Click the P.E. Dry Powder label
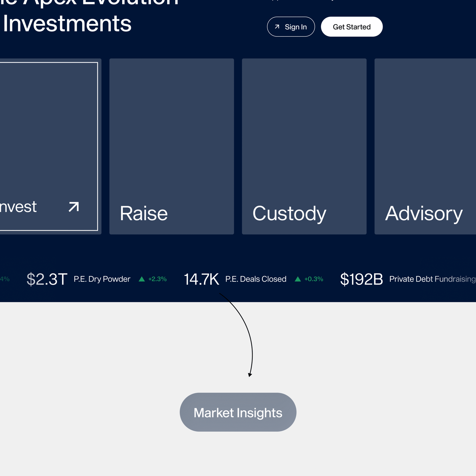Image resolution: width=476 pixels, height=476 pixels. click(x=102, y=279)
